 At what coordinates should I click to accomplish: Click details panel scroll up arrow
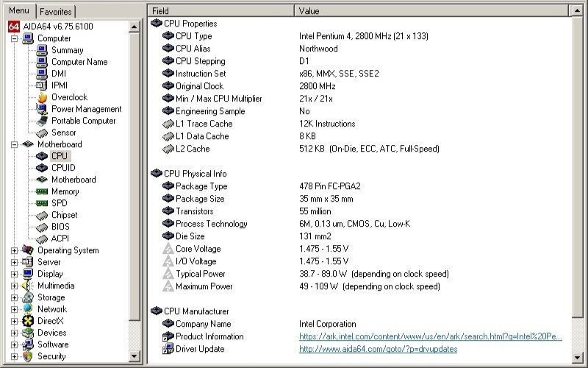(577, 10)
